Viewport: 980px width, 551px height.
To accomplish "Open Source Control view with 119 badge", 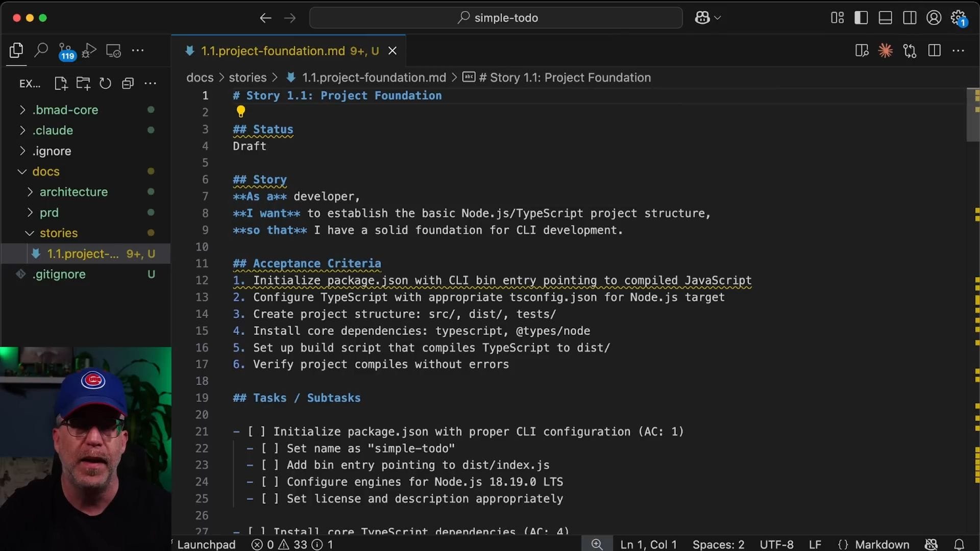I will pos(65,50).
